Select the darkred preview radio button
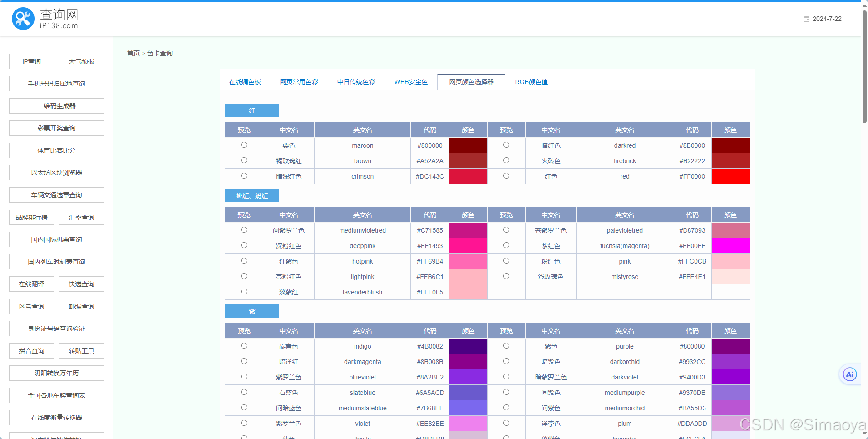The width and height of the screenshot is (868, 439). click(506, 145)
